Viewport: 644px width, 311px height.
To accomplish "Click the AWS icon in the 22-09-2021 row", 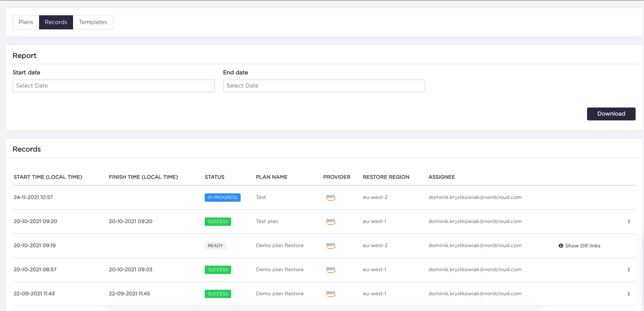I will 330,294.
